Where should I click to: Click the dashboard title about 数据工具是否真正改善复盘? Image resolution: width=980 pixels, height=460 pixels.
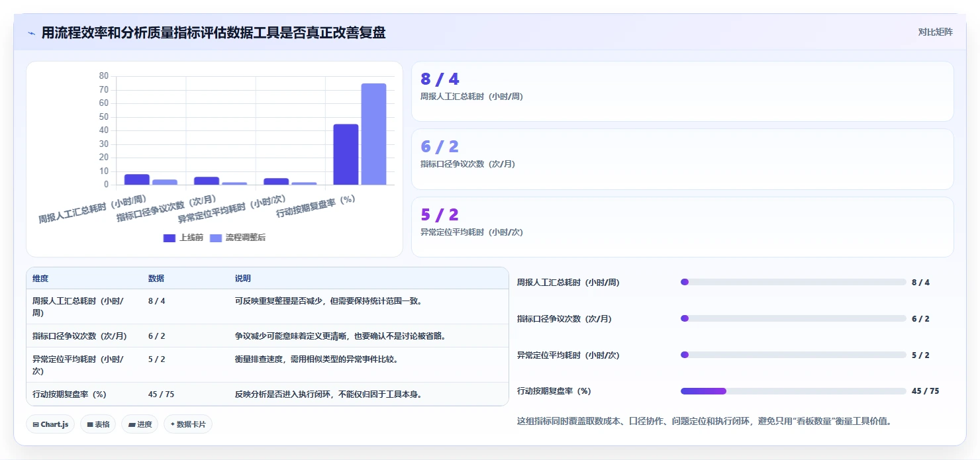point(213,32)
